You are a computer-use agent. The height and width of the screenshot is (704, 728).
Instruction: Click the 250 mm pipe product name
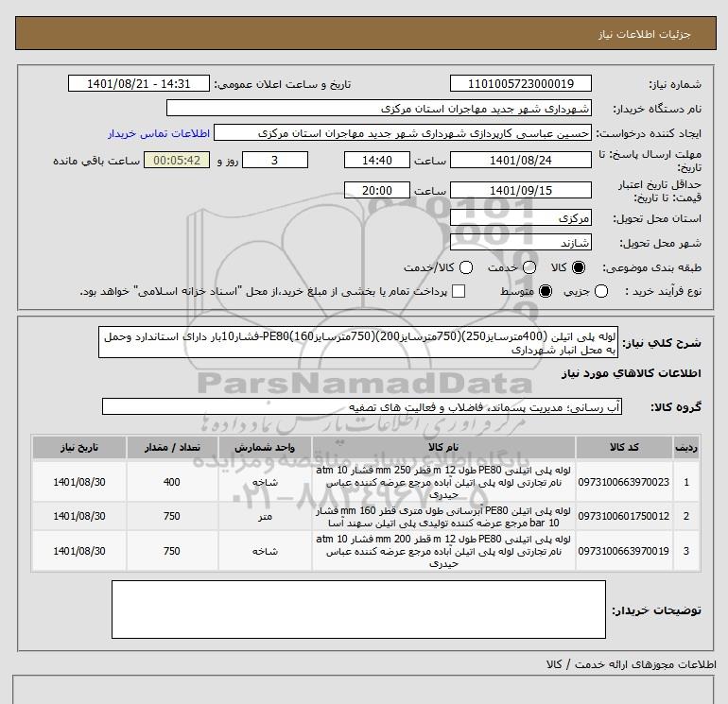(x=443, y=482)
